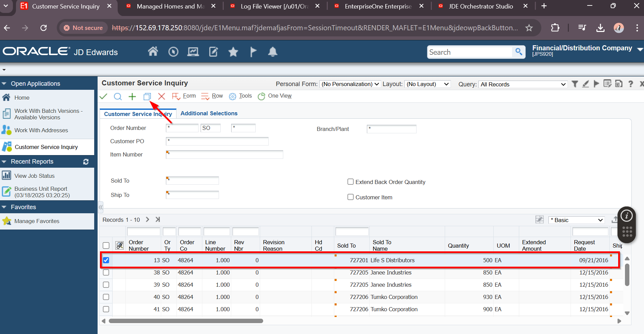Open the Home icon in Oracle header

pos(153,52)
